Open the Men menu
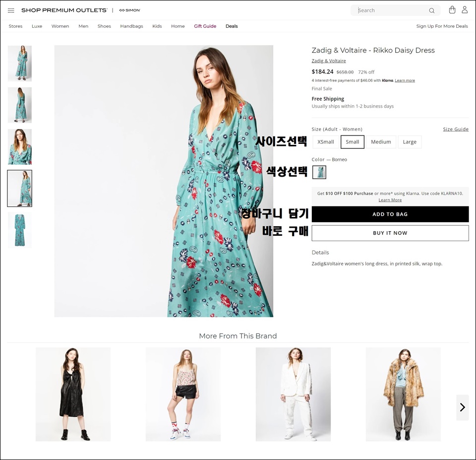 (83, 26)
